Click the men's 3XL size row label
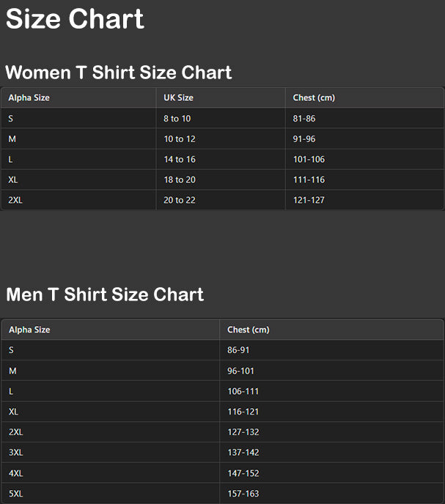This screenshot has height=504, width=445. 16,453
